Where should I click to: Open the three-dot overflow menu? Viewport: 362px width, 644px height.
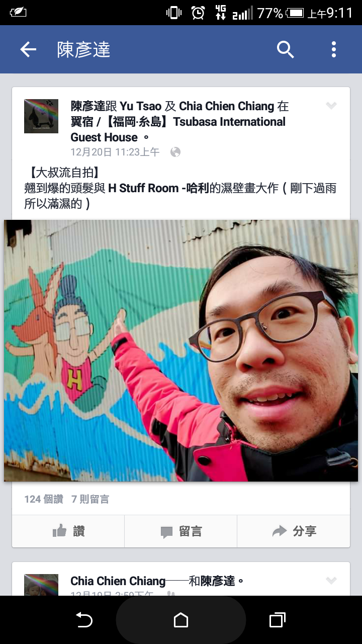pos(333,49)
